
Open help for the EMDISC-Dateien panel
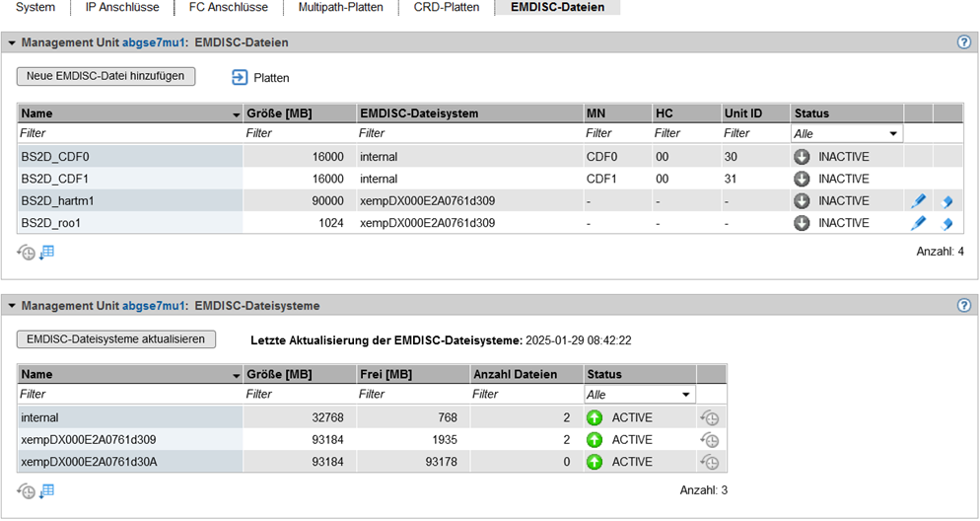[964, 43]
